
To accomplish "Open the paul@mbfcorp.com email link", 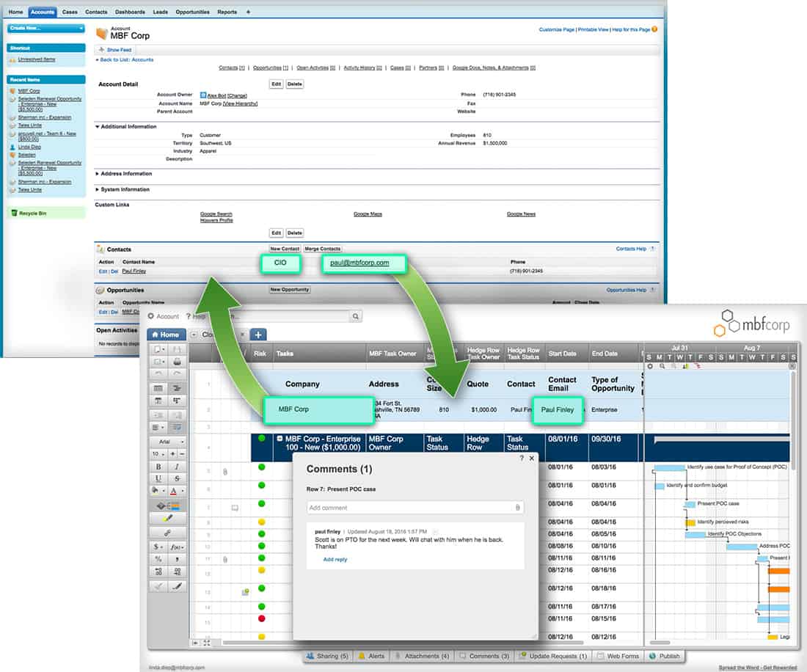I will pyautogui.click(x=359, y=263).
